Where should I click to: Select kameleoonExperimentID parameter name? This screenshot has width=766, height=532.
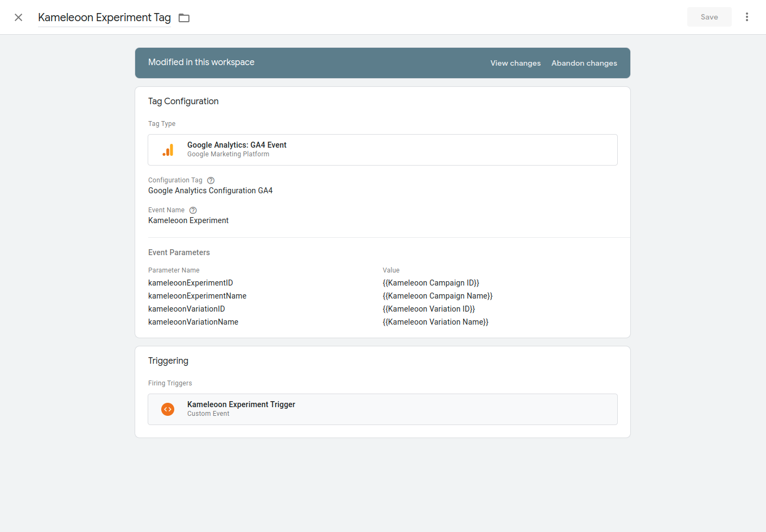click(x=191, y=283)
